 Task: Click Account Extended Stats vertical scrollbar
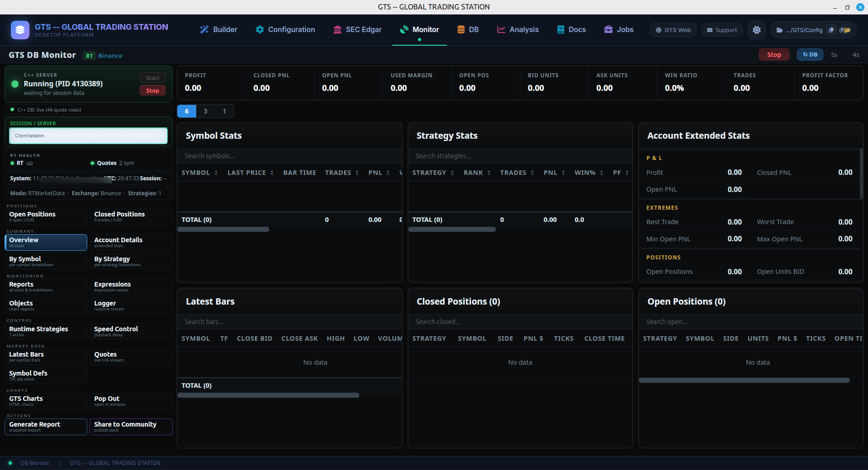click(861, 174)
